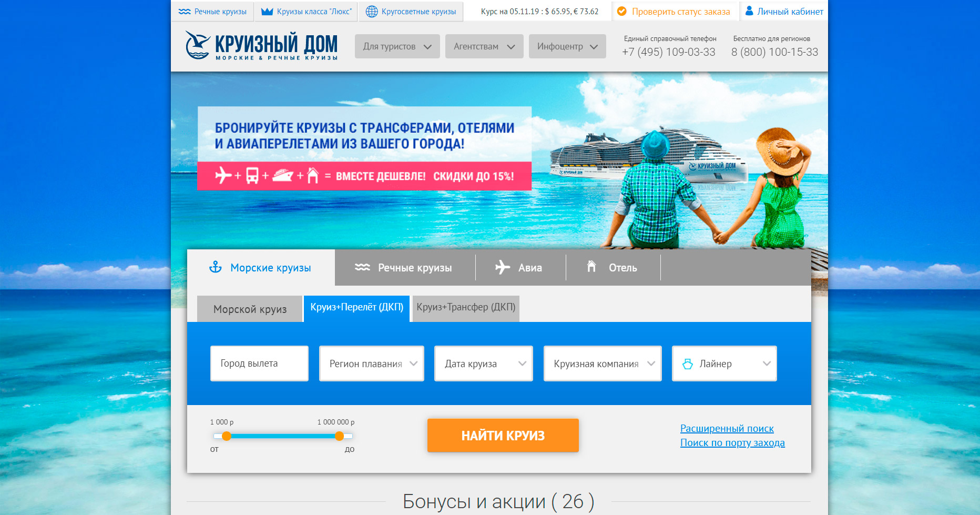The width and height of the screenshot is (980, 515).
Task: Select the Морской круиз tab
Action: point(250,308)
